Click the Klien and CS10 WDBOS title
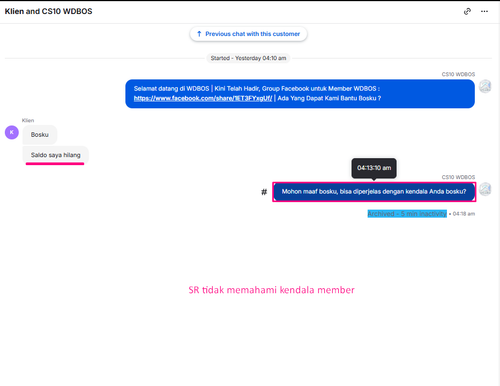 point(48,11)
